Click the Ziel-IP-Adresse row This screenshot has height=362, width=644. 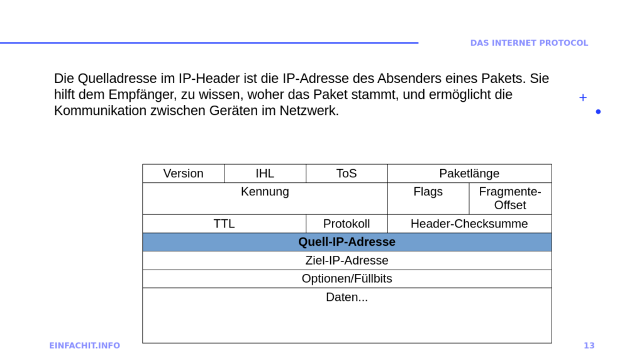[347, 261]
